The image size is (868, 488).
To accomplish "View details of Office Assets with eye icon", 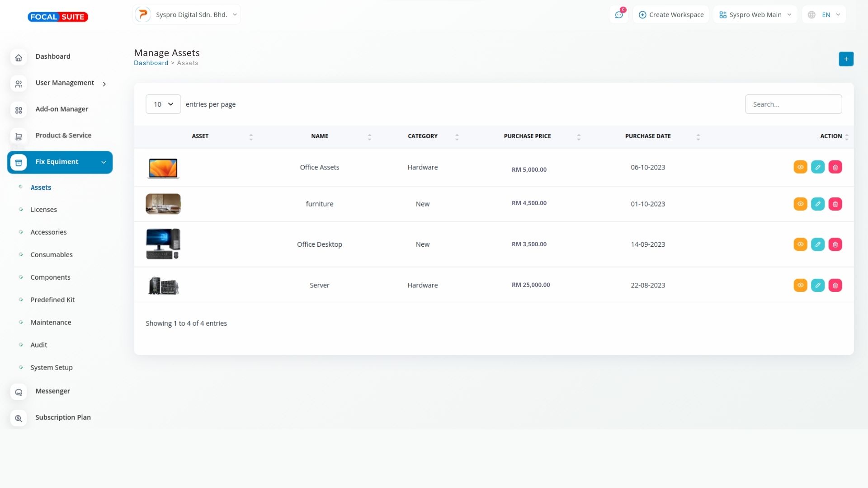I will [x=800, y=167].
